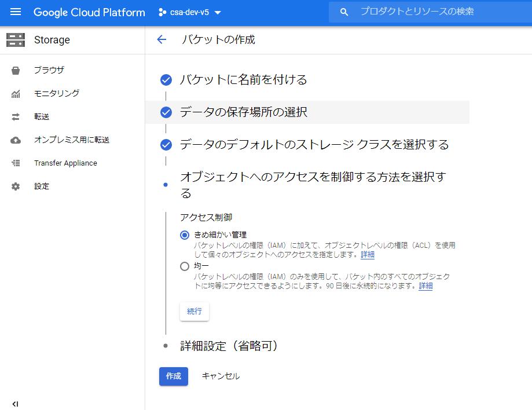Expand the 詳細設定（省略可）section
The height and width of the screenshot is (410, 532).
click(x=228, y=346)
